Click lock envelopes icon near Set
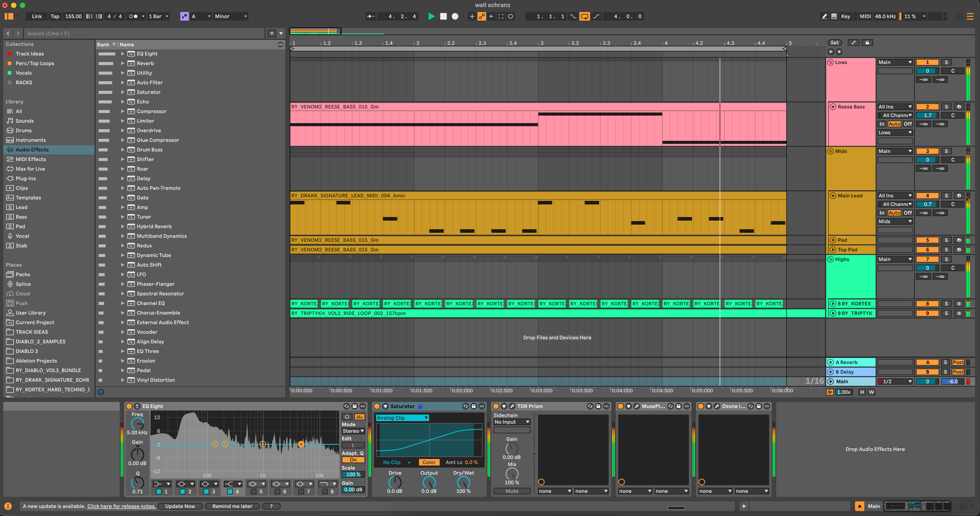Viewport: 980px width, 516px height. 867,43
